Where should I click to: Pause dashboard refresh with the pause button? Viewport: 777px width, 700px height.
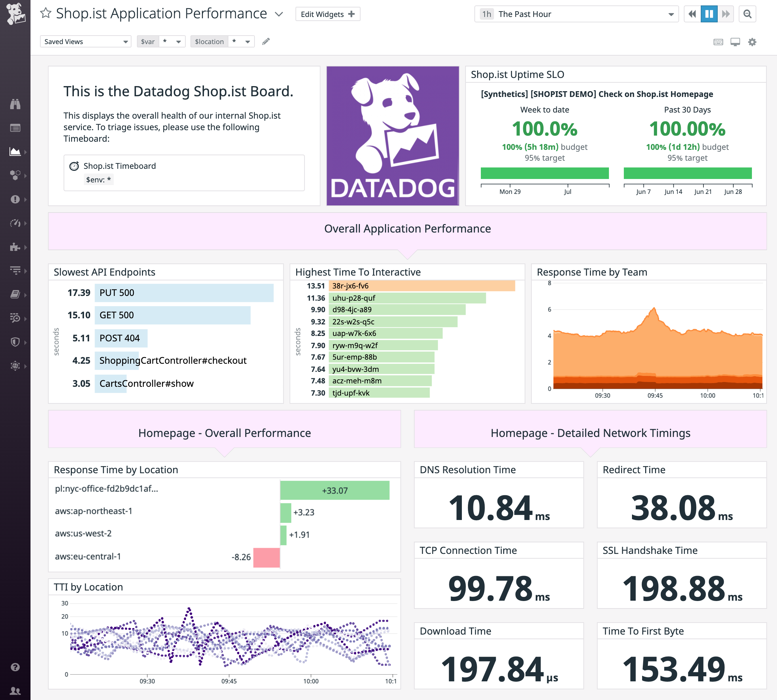(709, 14)
